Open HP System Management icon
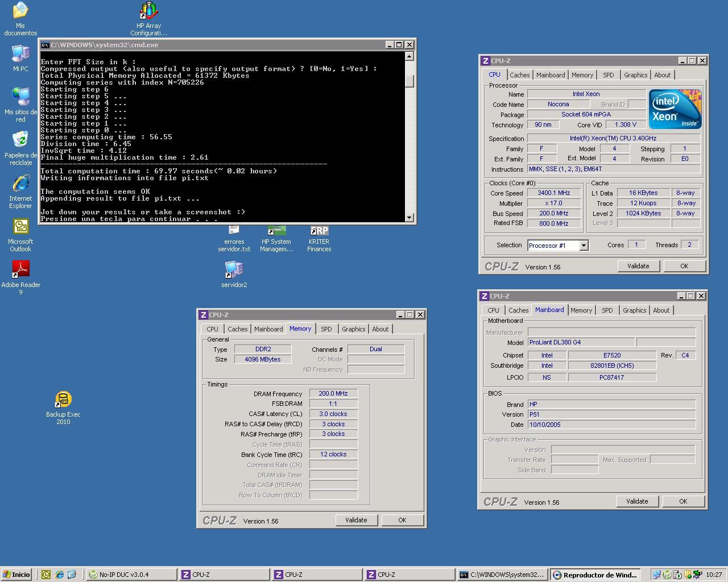 point(276,239)
